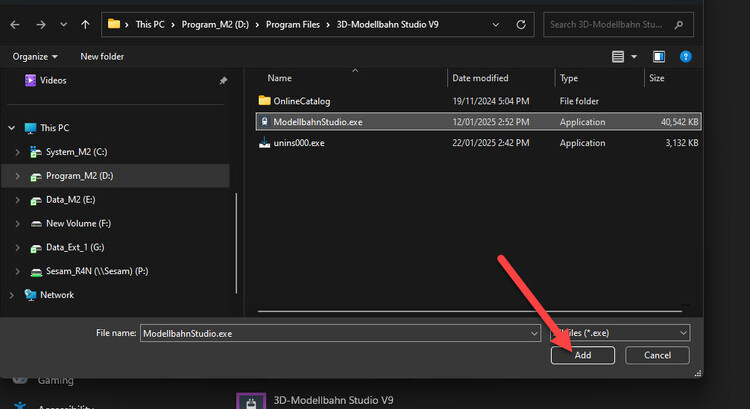Select Data_Ext_1 (G:) drive

pyautogui.click(x=75, y=247)
